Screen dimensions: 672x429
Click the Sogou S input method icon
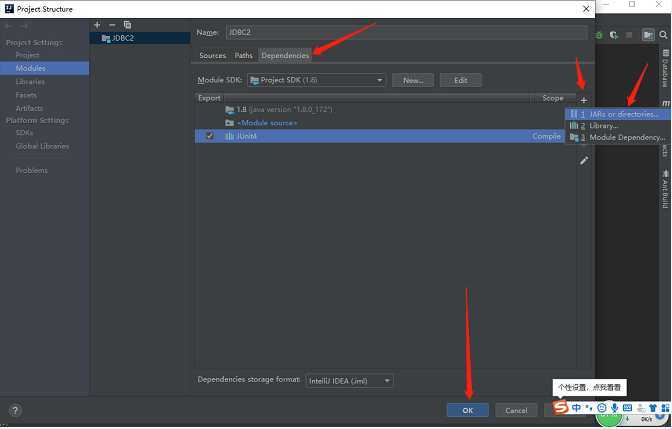(x=560, y=407)
